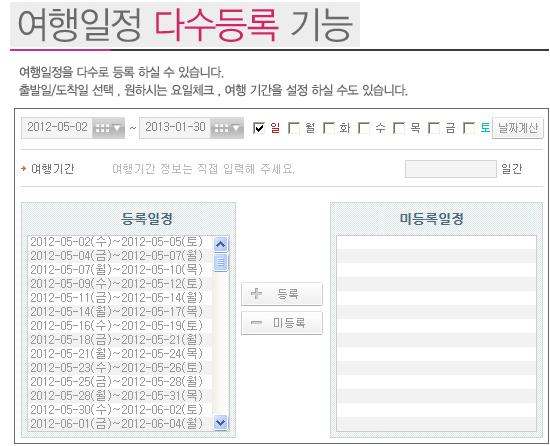The height and width of the screenshot is (446, 550).
Task: Click the scroll-up arrow in 등록일정 list
Action: tap(220, 244)
